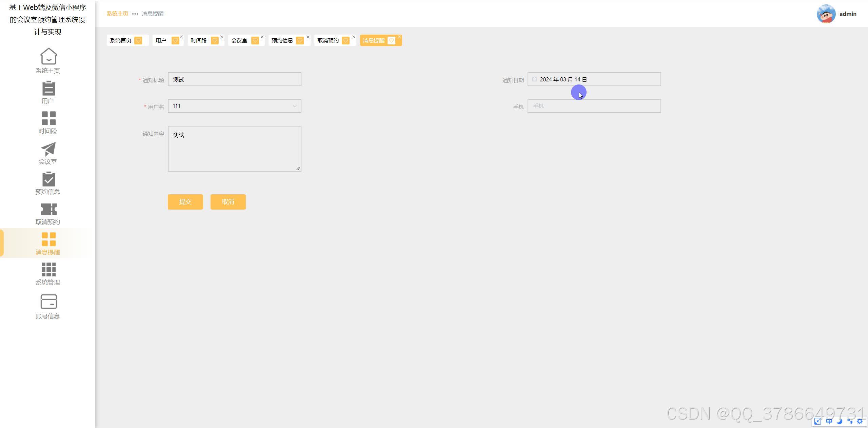Close the 用户 tab

[181, 37]
